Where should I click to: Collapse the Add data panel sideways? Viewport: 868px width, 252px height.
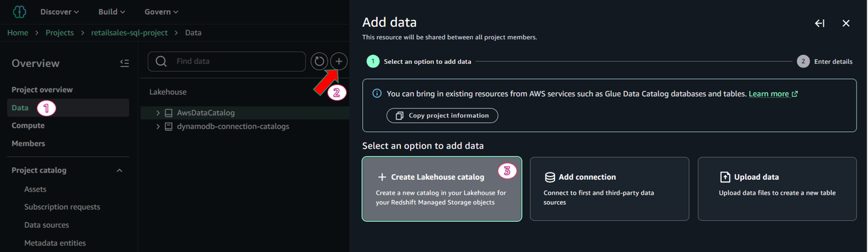pos(820,23)
